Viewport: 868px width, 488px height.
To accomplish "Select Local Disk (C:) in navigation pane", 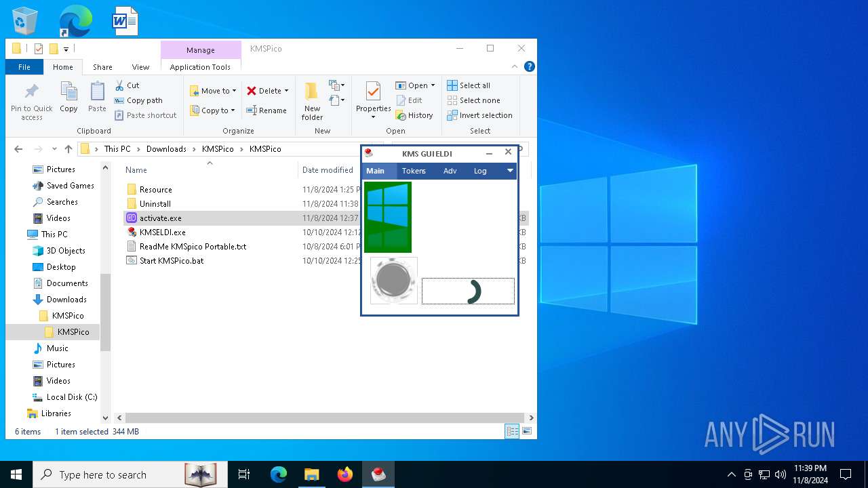I will 71,397.
